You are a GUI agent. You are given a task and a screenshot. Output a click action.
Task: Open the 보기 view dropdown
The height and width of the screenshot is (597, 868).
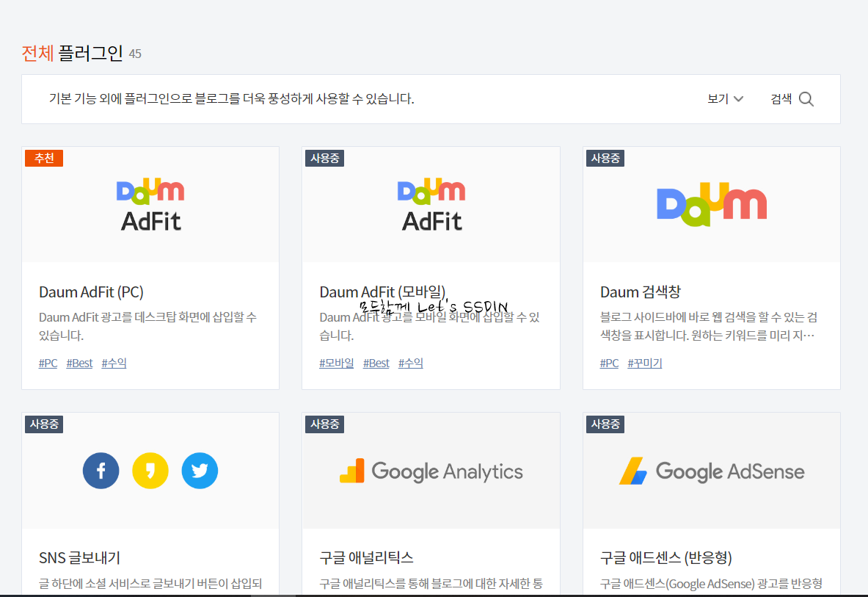click(x=725, y=99)
